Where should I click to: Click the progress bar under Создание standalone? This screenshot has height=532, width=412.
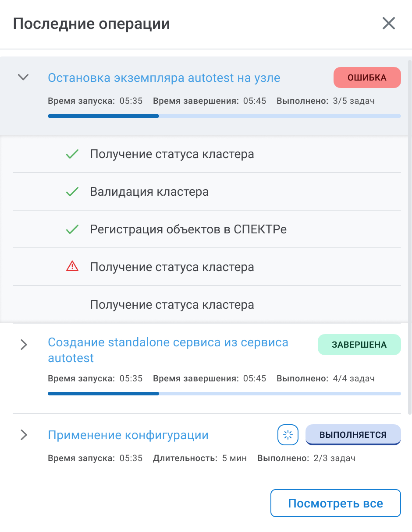pyautogui.click(x=224, y=394)
